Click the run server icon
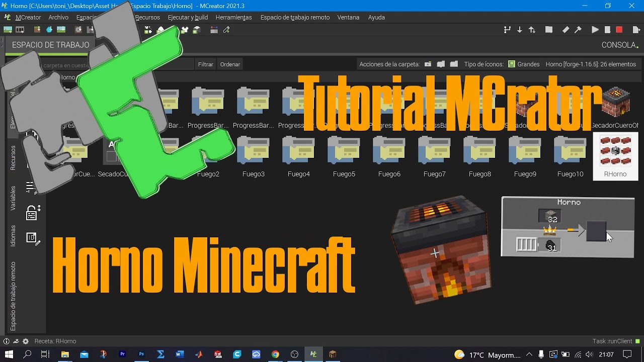 pyautogui.click(x=607, y=30)
